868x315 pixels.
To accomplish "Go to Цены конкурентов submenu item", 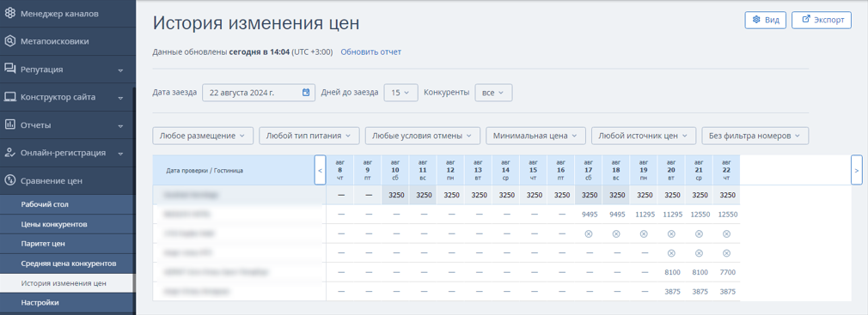I will point(67,224).
